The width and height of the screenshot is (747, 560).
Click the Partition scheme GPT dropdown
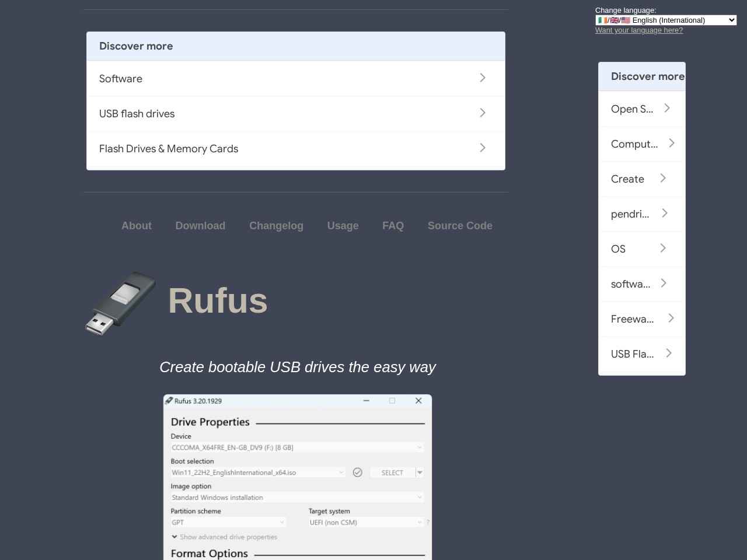pyautogui.click(x=228, y=523)
